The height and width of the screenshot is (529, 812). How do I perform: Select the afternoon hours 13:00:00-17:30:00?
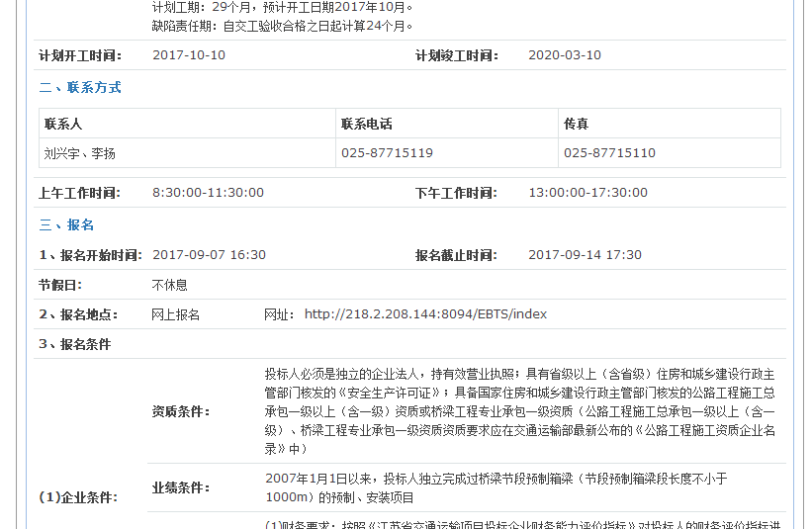588,193
